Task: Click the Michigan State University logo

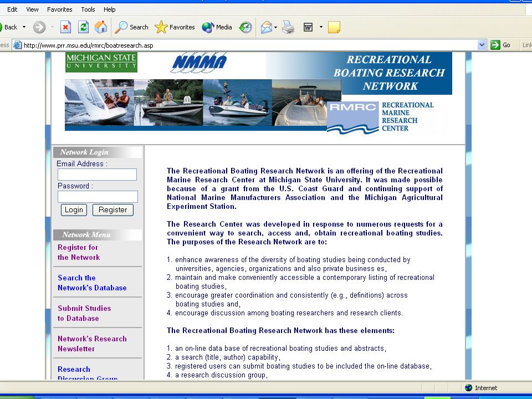Action: [101, 62]
